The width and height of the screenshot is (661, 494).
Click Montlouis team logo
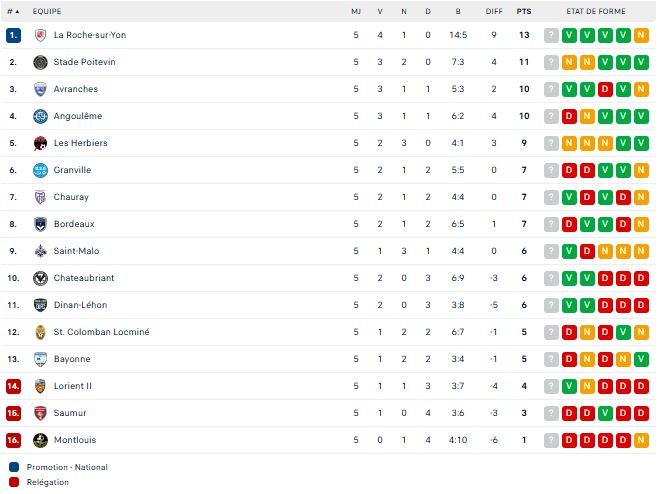[40, 440]
